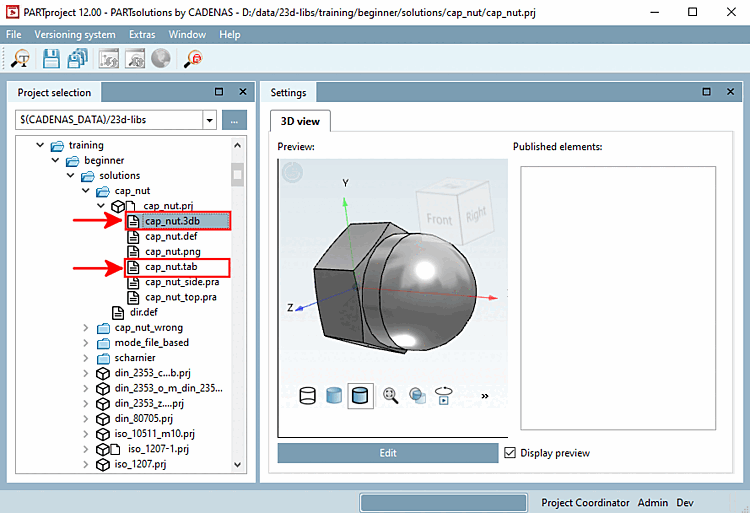750x513 pixels.
Task: Expand the cap_nut_wrong folder
Action: tap(86, 328)
